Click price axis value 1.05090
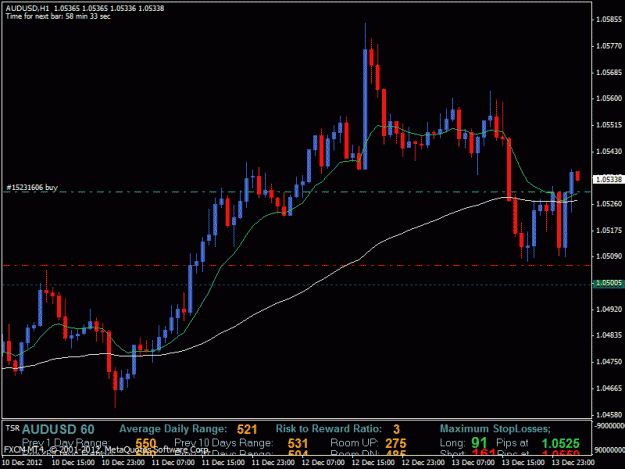Image resolution: width=625 pixels, height=469 pixels. [x=609, y=256]
